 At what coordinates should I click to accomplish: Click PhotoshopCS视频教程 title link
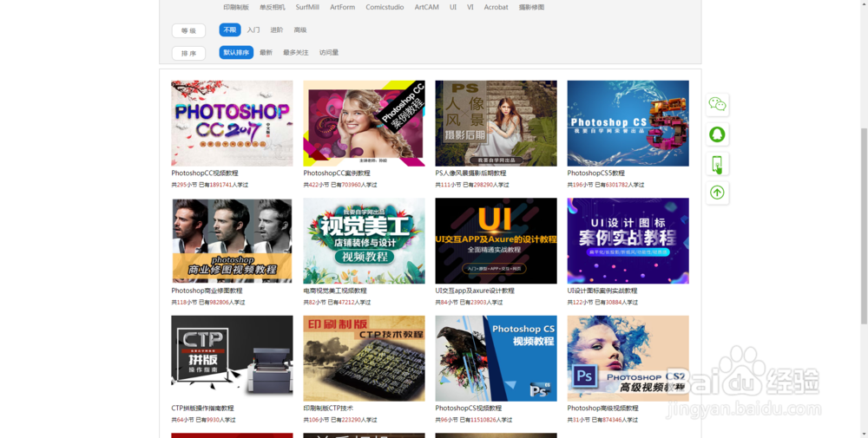pyautogui.click(x=469, y=409)
